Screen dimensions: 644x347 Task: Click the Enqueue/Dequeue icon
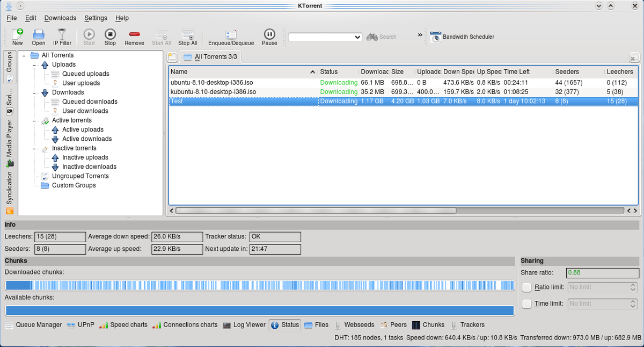coord(231,36)
